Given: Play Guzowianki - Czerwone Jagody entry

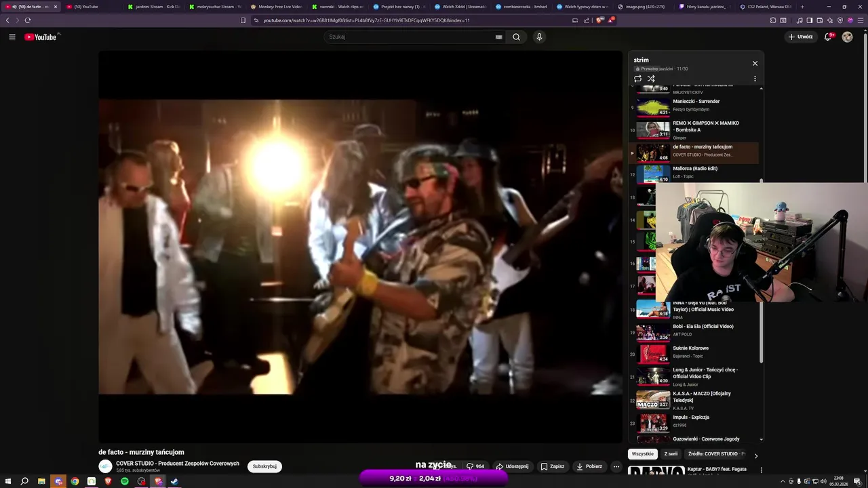Looking at the screenshot, I should click(x=693, y=439).
